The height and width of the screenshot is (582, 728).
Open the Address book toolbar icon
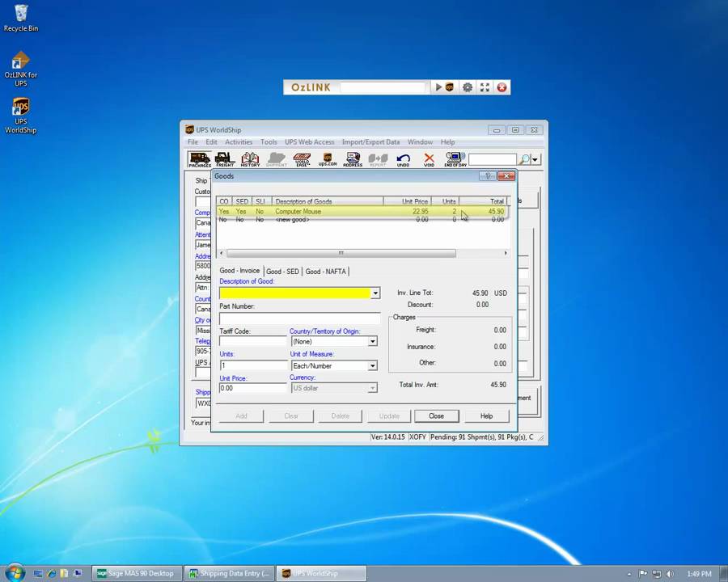tap(353, 159)
